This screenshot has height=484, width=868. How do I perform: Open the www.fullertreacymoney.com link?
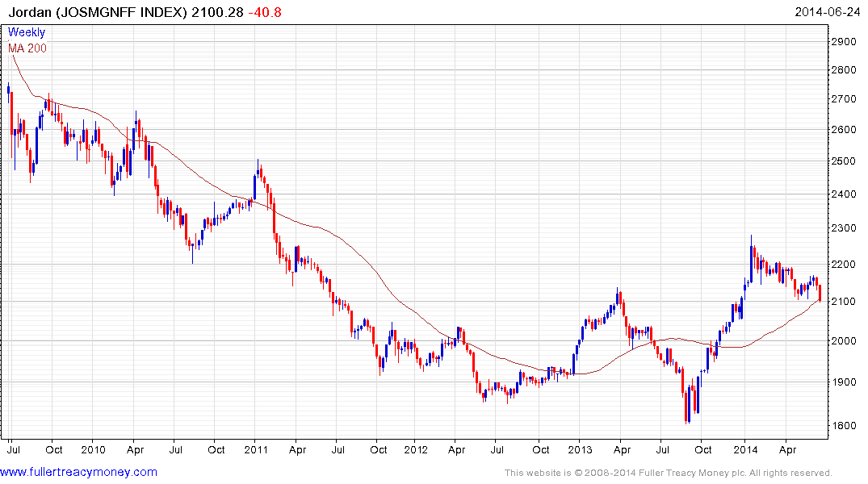point(78,473)
